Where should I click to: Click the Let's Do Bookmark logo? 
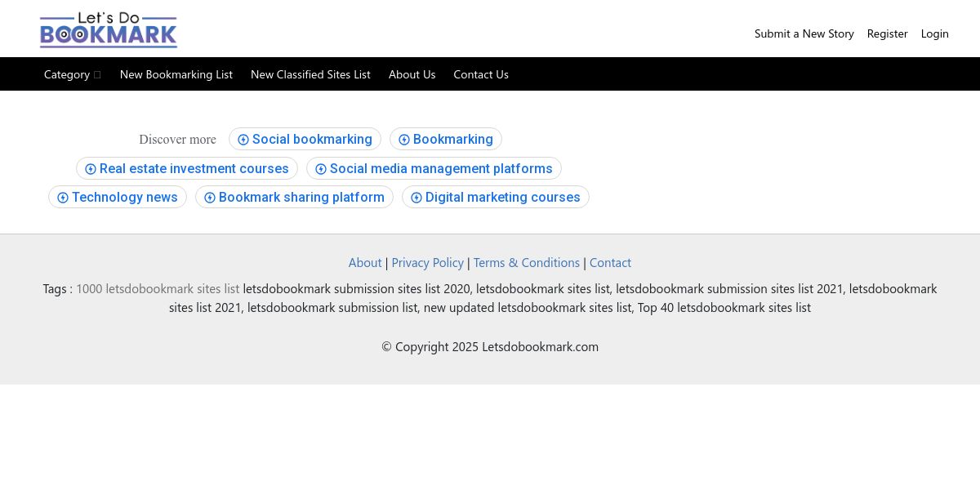tap(109, 30)
